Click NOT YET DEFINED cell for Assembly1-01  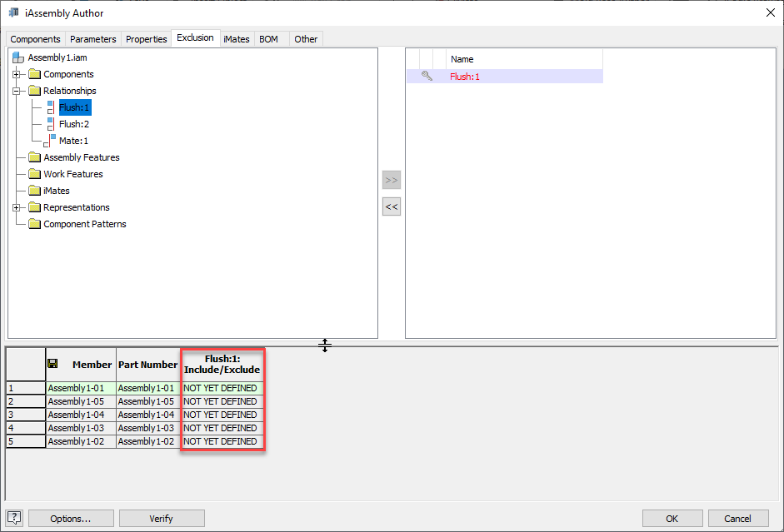[x=222, y=388]
